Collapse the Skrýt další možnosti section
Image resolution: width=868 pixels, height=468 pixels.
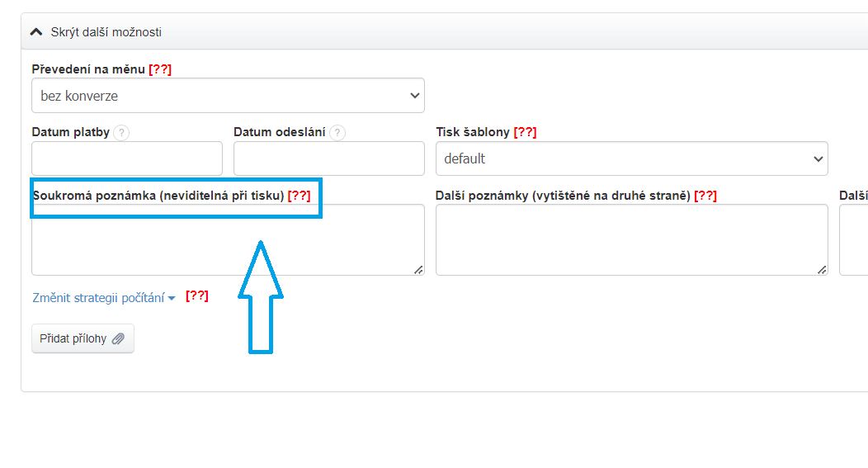(95, 32)
